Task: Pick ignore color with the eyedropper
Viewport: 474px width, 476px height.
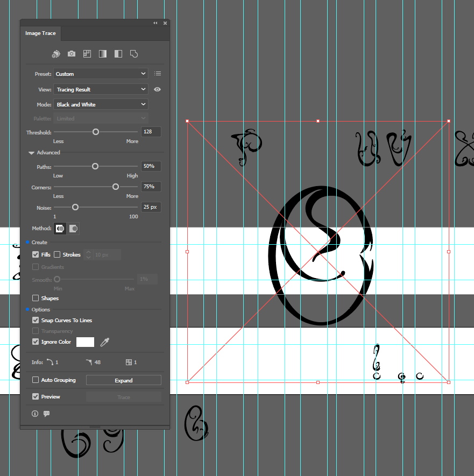Action: point(105,342)
